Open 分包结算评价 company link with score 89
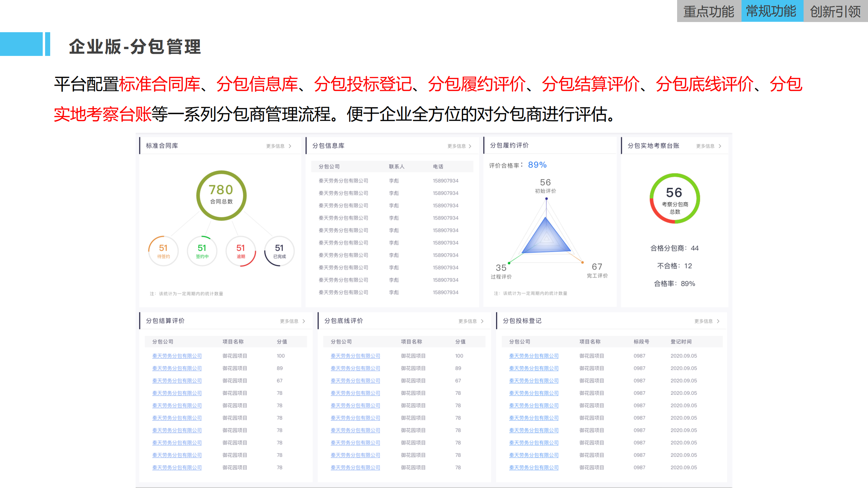The width and height of the screenshot is (868, 488). [x=177, y=368]
